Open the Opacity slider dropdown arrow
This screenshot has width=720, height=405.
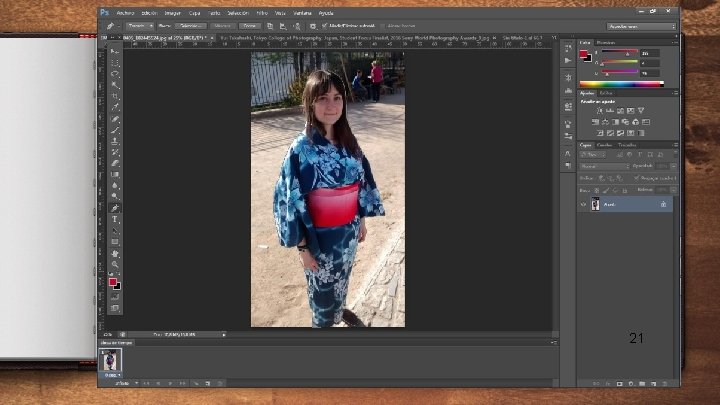pyautogui.click(x=673, y=166)
